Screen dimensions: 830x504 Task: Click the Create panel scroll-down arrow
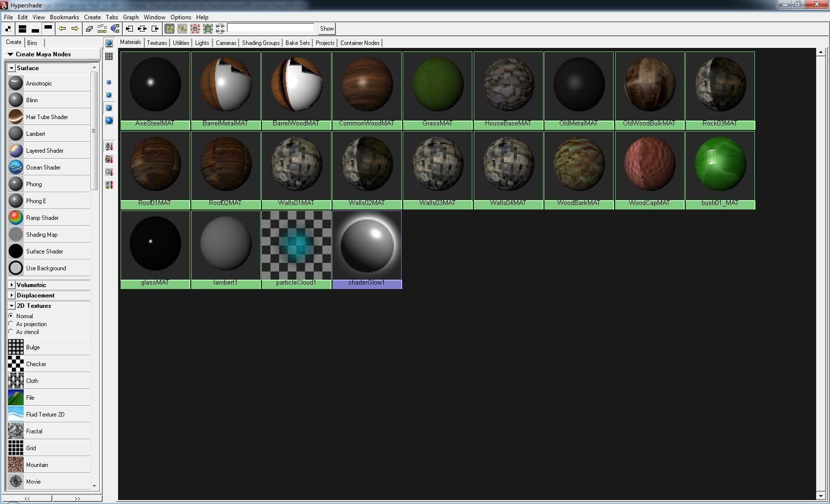point(95,486)
